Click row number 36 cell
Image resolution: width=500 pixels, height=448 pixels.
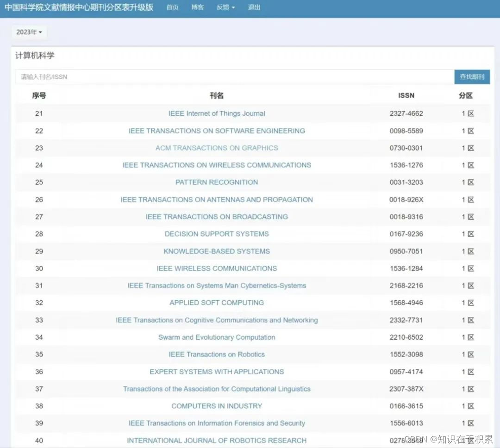click(39, 372)
